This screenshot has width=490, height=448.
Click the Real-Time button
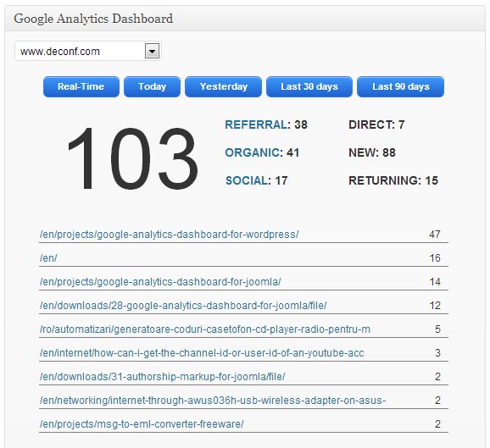[81, 86]
